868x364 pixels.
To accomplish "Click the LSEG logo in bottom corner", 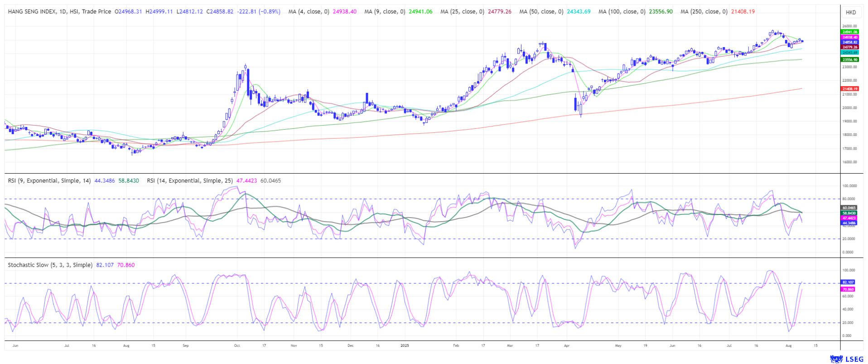I will pos(846,359).
